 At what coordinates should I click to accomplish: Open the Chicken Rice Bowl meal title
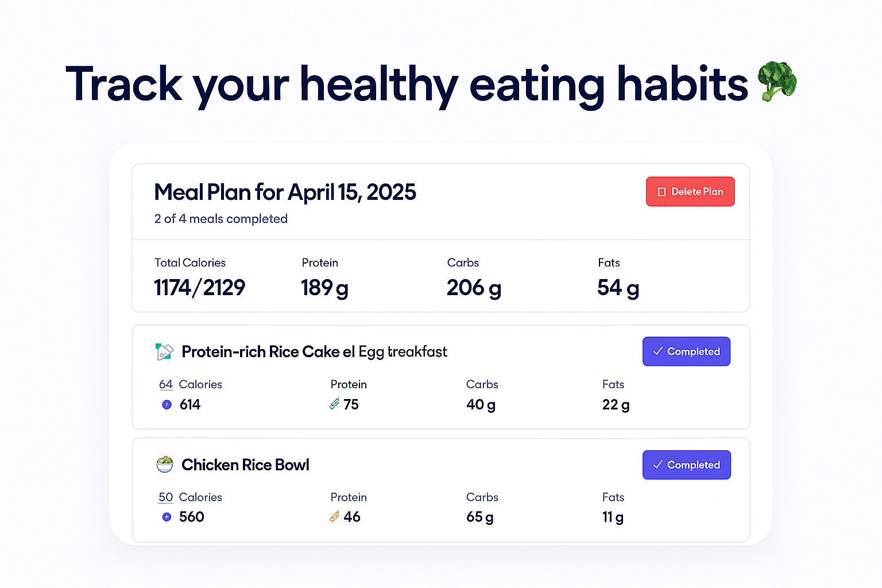pyautogui.click(x=245, y=465)
